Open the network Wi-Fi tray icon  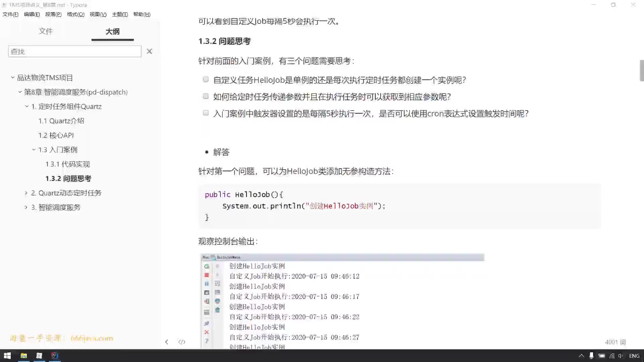pyautogui.click(x=612, y=356)
